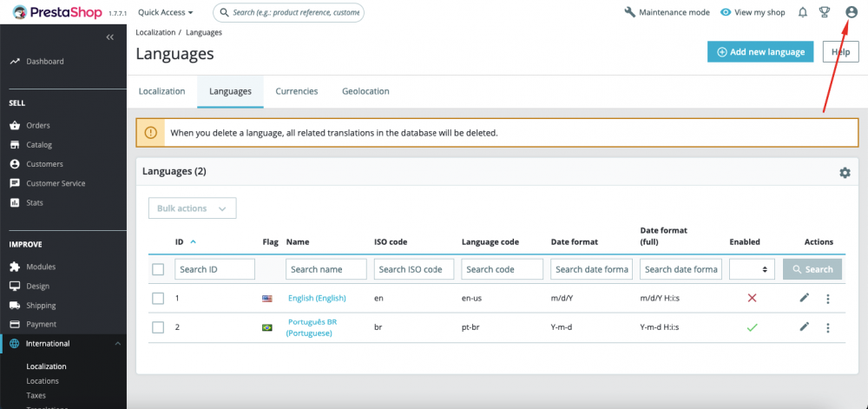Open the employee profile avatar icon

852,12
